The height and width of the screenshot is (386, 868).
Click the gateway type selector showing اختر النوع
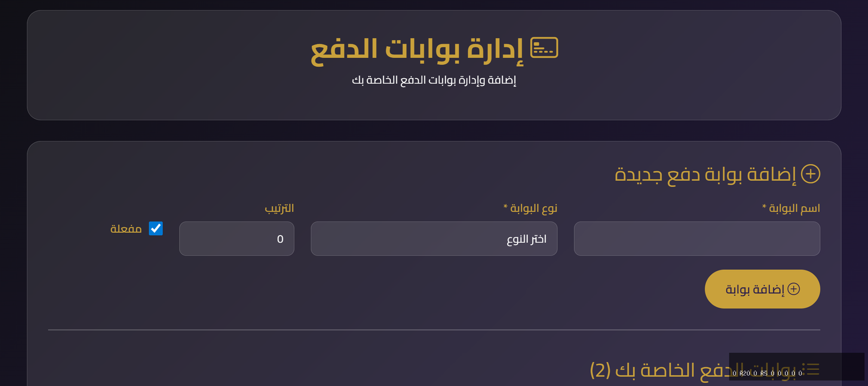433,238
